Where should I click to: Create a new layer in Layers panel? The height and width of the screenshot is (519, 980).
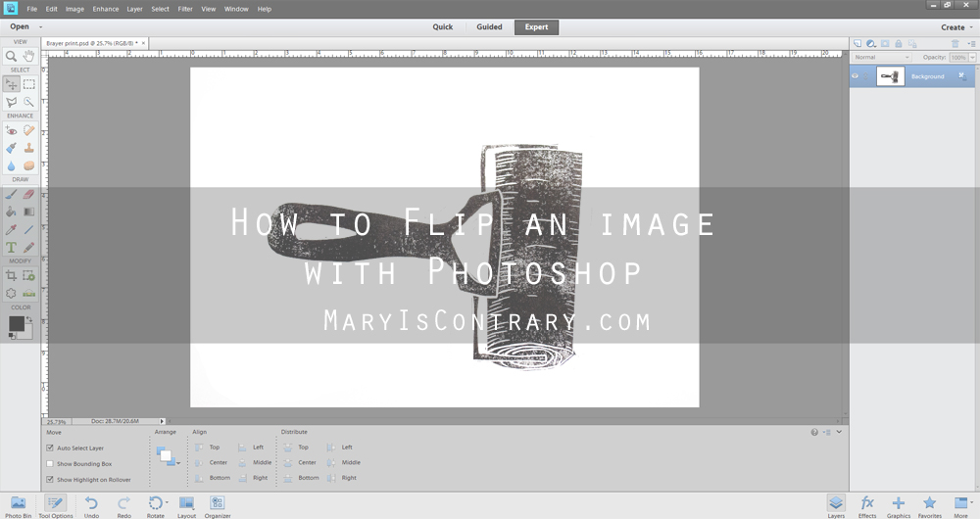pyautogui.click(x=857, y=44)
